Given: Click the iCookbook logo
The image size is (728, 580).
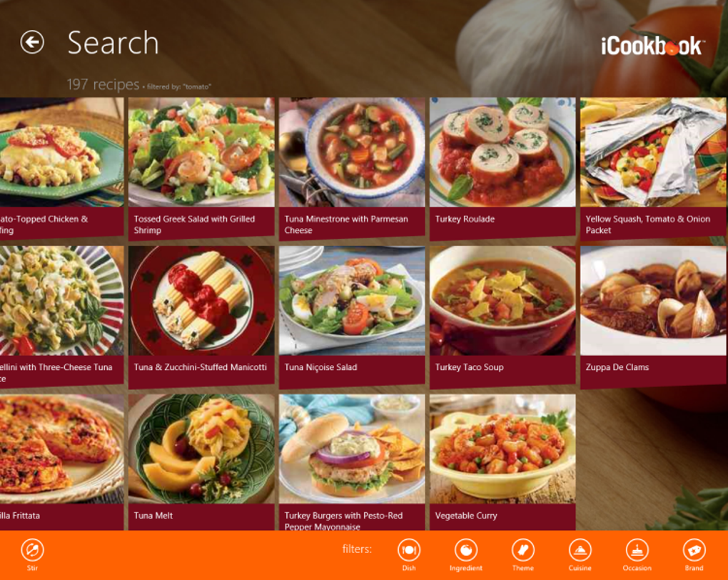Looking at the screenshot, I should (x=652, y=45).
